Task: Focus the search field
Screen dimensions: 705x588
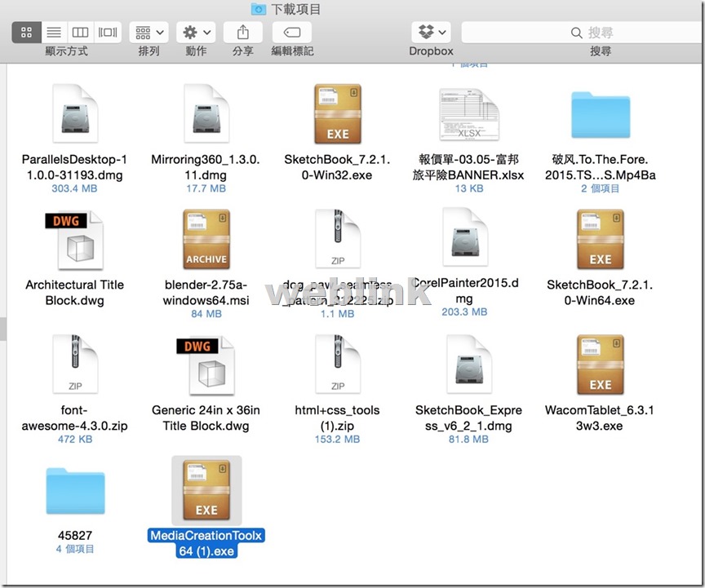Action: [x=583, y=33]
